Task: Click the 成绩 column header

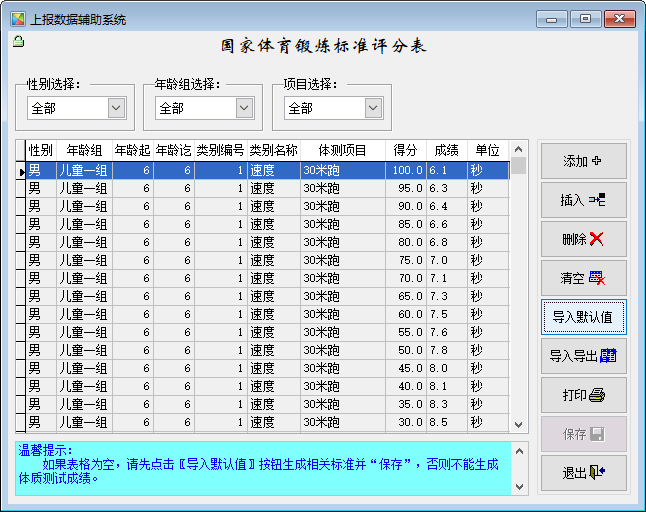Action: point(447,150)
